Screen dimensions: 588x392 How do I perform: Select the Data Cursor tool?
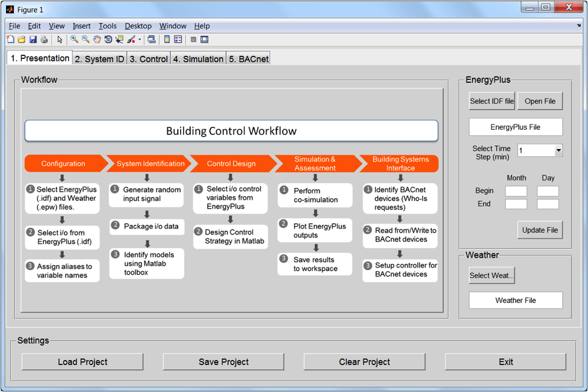point(119,39)
